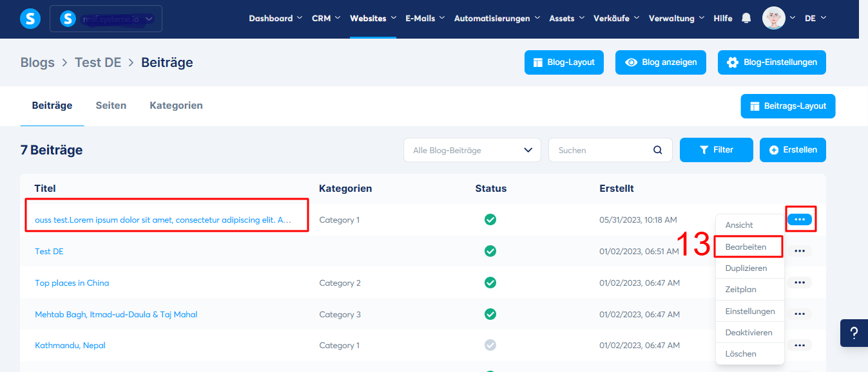
Task: Click the Filter button
Action: pos(717,150)
